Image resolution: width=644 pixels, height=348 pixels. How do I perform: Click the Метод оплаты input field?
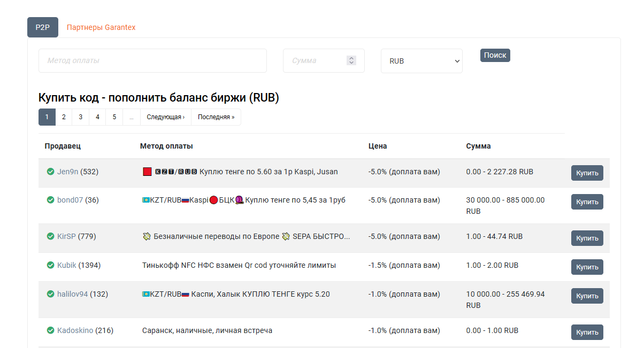(152, 61)
